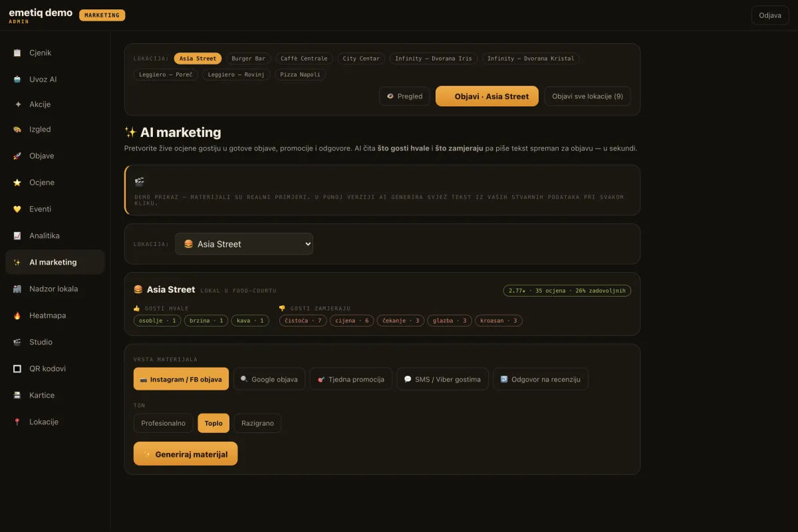Click the Kartice printer icon
This screenshot has height=532, width=798.
[x=17, y=395]
